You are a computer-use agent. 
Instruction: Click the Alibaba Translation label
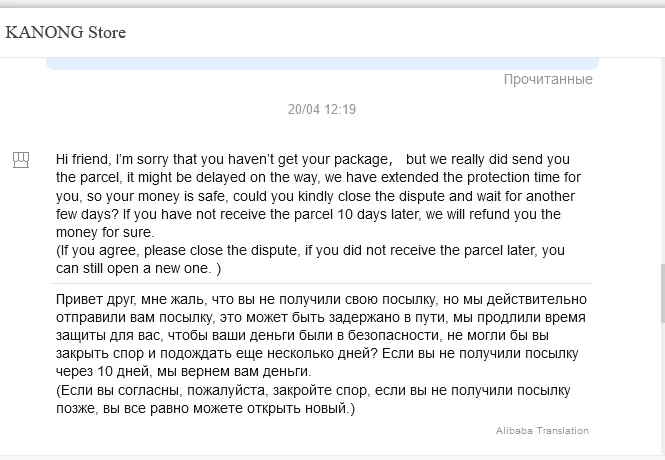pyautogui.click(x=542, y=431)
